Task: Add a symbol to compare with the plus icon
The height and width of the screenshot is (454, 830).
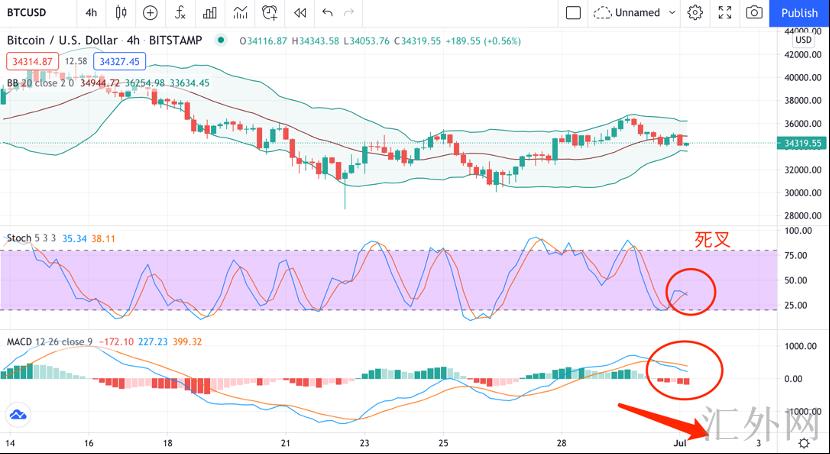Action: point(150,13)
